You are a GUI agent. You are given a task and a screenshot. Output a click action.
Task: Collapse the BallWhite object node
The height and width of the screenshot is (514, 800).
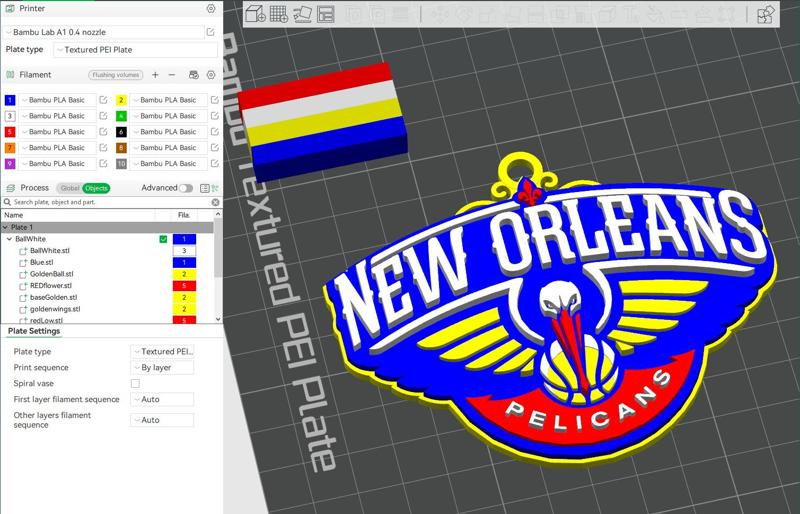(9, 239)
